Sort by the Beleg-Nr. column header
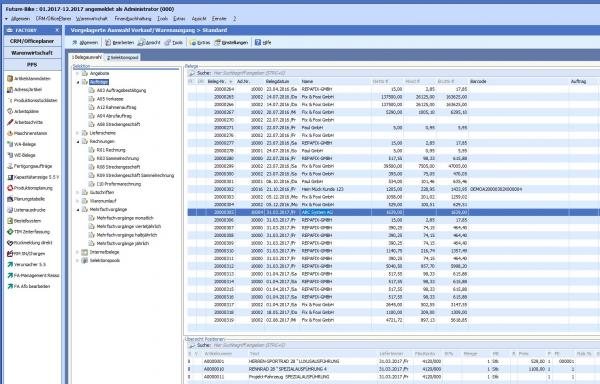Image resolution: width=600 pixels, height=384 pixels. point(220,81)
